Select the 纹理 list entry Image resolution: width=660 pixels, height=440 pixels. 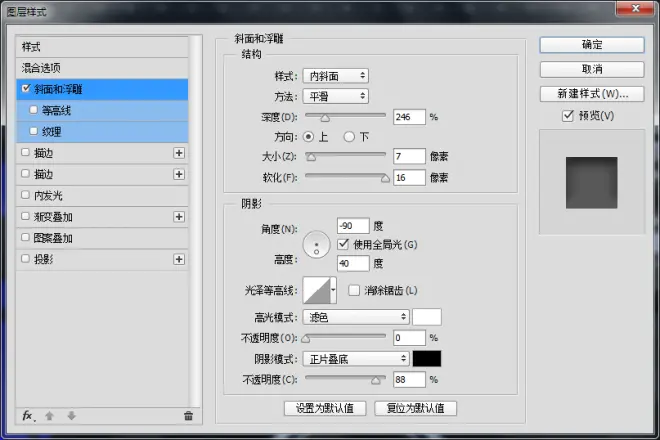[102, 132]
